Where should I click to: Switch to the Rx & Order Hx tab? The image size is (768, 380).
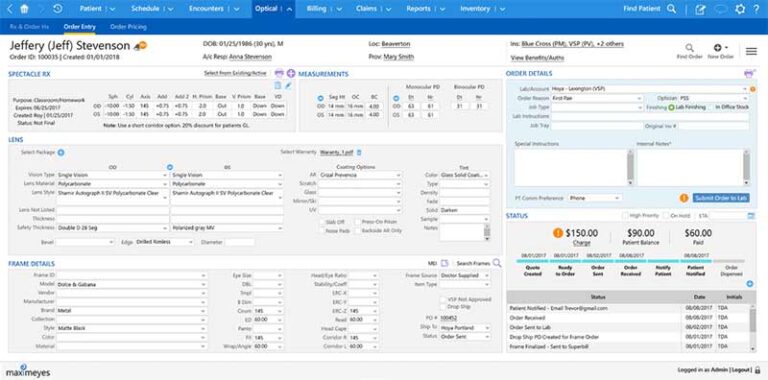pyautogui.click(x=29, y=27)
